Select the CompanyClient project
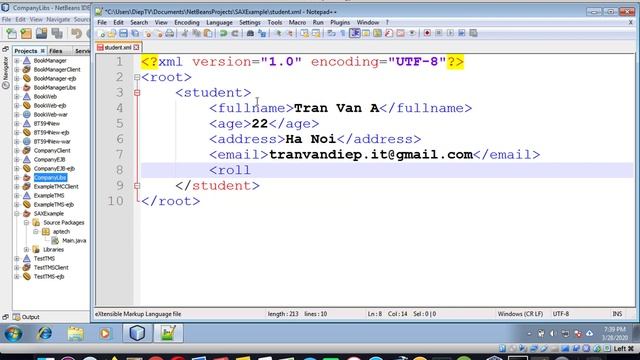This screenshot has width=640, height=360. (x=52, y=151)
